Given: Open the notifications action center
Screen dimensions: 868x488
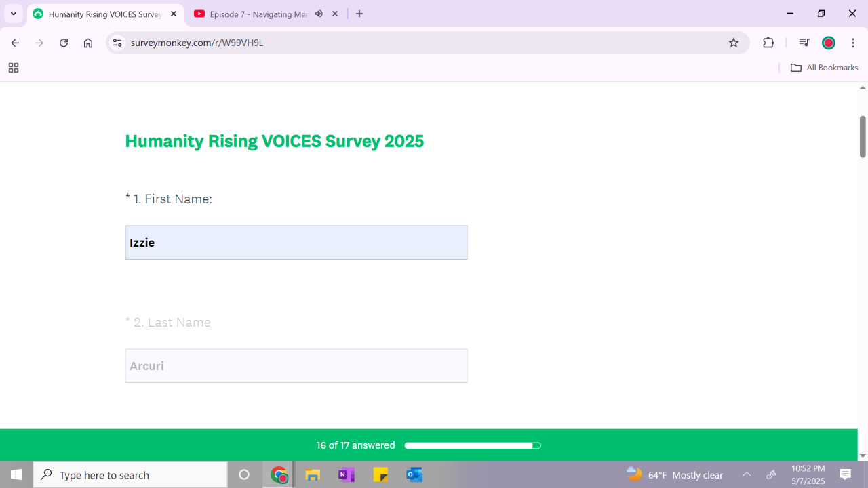Looking at the screenshot, I should point(846,475).
